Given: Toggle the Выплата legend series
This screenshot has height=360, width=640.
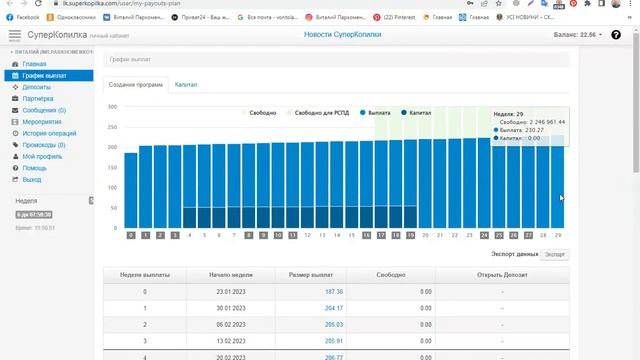Looking at the screenshot, I should [x=375, y=113].
